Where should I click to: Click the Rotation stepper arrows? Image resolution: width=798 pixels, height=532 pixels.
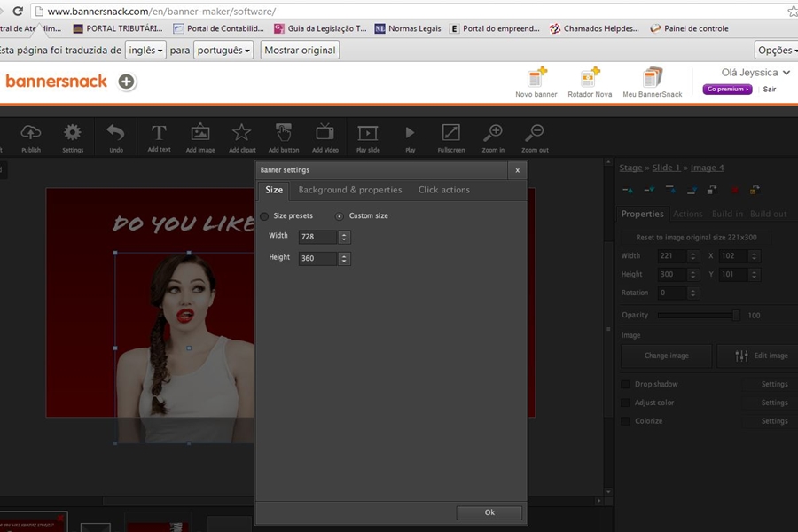(x=692, y=293)
